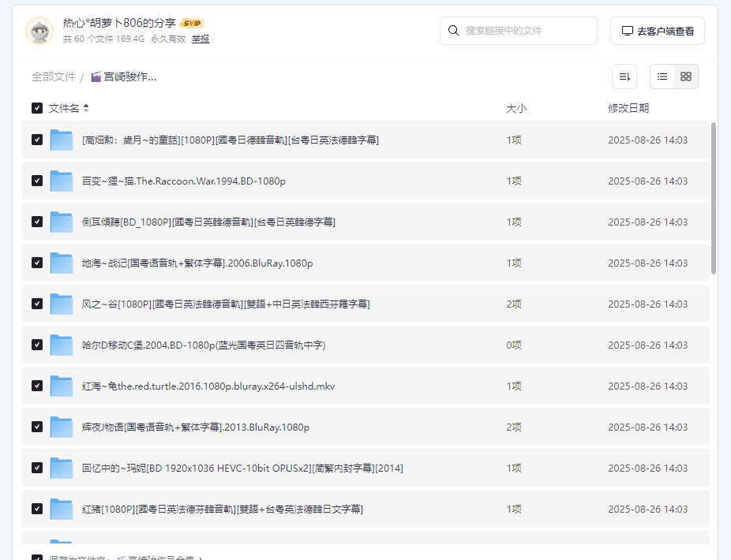Image resolution: width=731 pixels, height=560 pixels.
Task: Click the username 热心*胡萝卜806的分享
Action: pos(119,23)
